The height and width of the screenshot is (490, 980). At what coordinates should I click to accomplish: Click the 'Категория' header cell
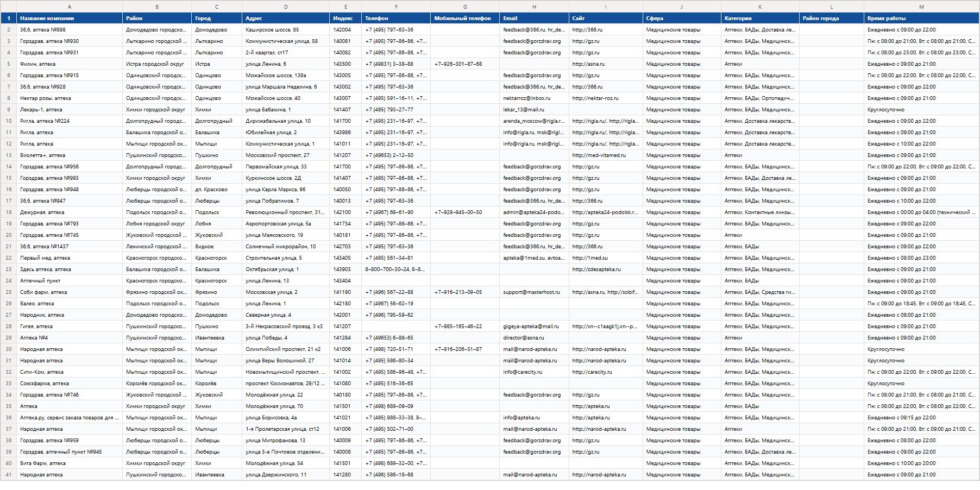coord(760,18)
